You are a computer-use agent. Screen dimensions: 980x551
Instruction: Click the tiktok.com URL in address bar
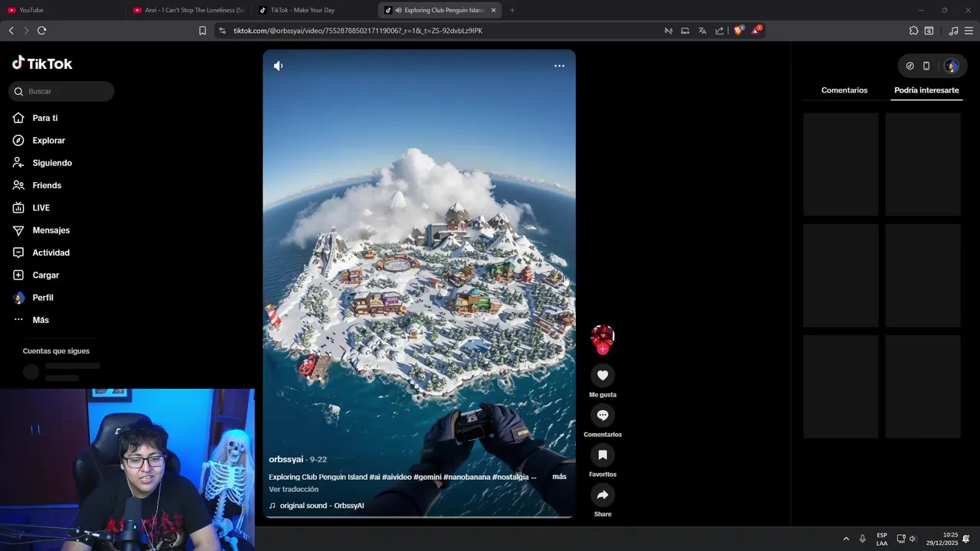(358, 31)
